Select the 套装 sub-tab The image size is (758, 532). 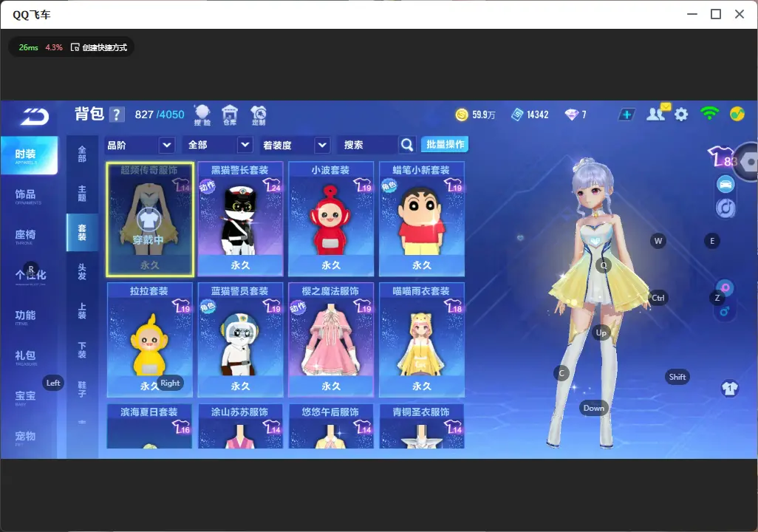82,232
